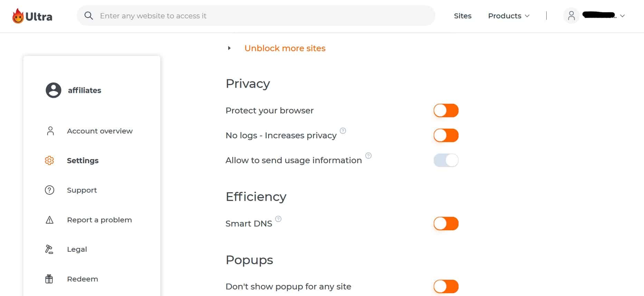The width and height of the screenshot is (644, 296).
Task: Click the help icon beside Smart DNS
Action: 278,219
